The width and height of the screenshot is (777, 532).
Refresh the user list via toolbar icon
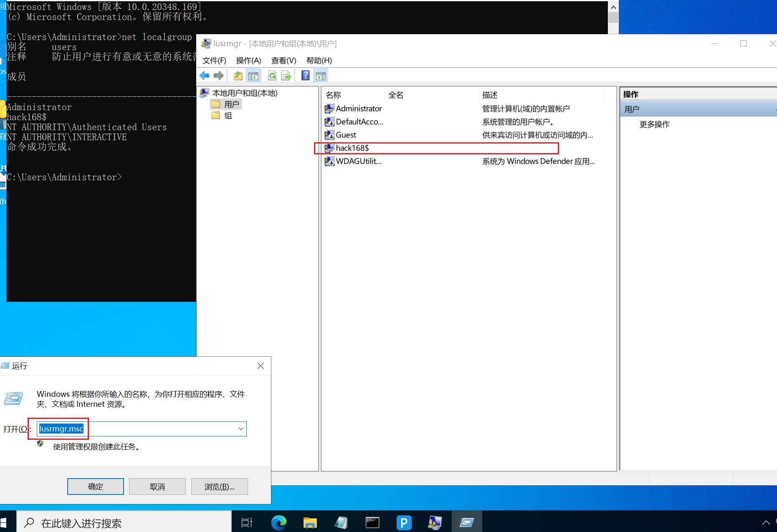tap(272, 76)
